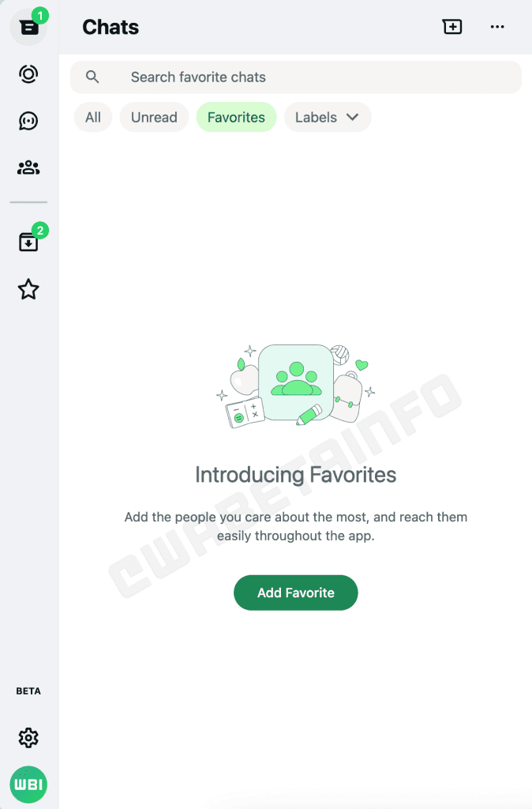Screen dimensions: 532x809
Task: Select the All filter chip
Action: click(93, 117)
